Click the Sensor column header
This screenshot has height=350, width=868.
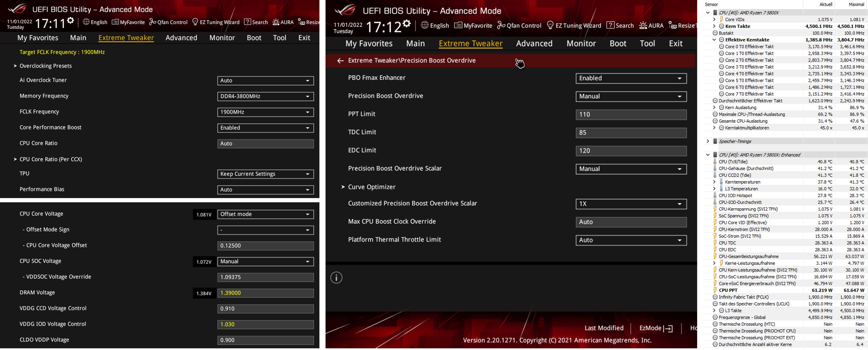(x=711, y=4)
